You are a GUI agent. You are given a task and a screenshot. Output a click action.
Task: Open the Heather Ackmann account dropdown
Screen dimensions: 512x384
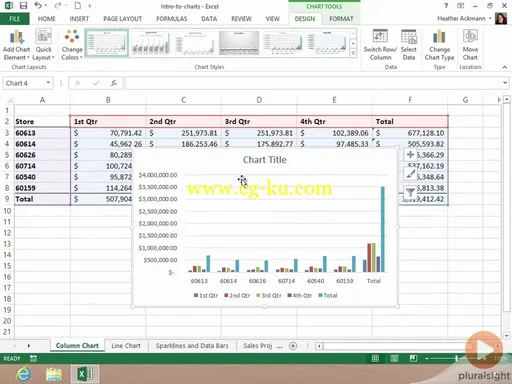click(490, 18)
